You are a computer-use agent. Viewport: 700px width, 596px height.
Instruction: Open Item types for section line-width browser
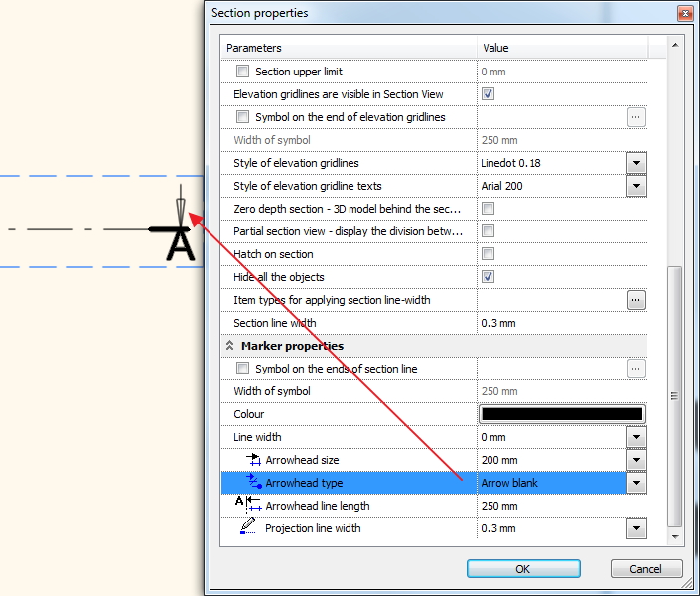(x=636, y=300)
